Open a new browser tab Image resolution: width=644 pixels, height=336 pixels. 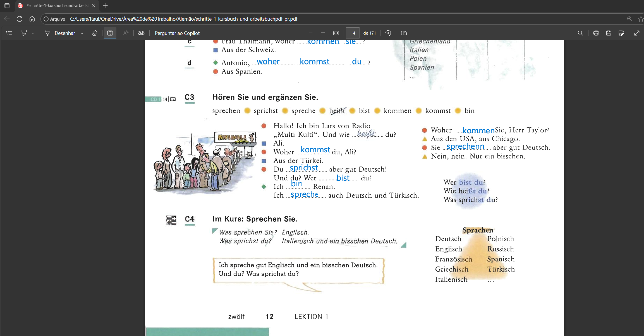coord(105,6)
